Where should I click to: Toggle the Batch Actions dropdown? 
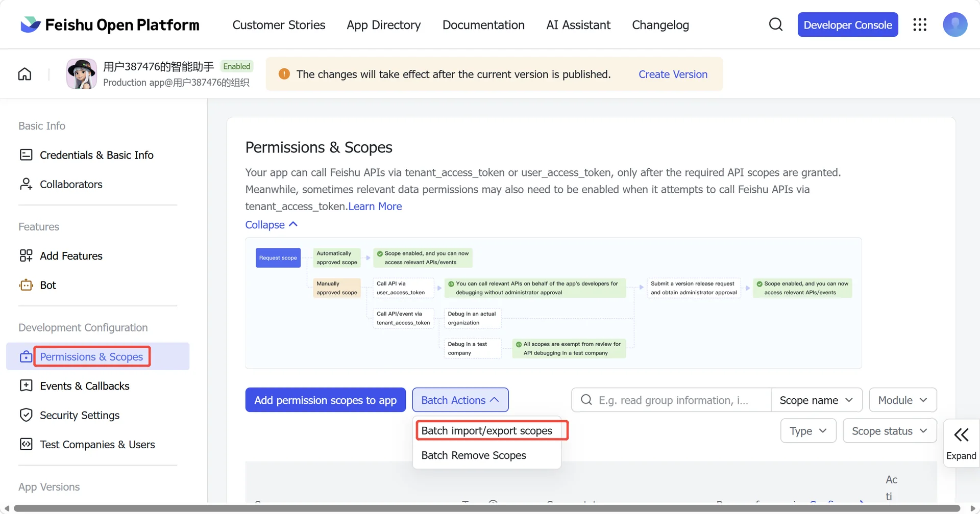point(460,400)
